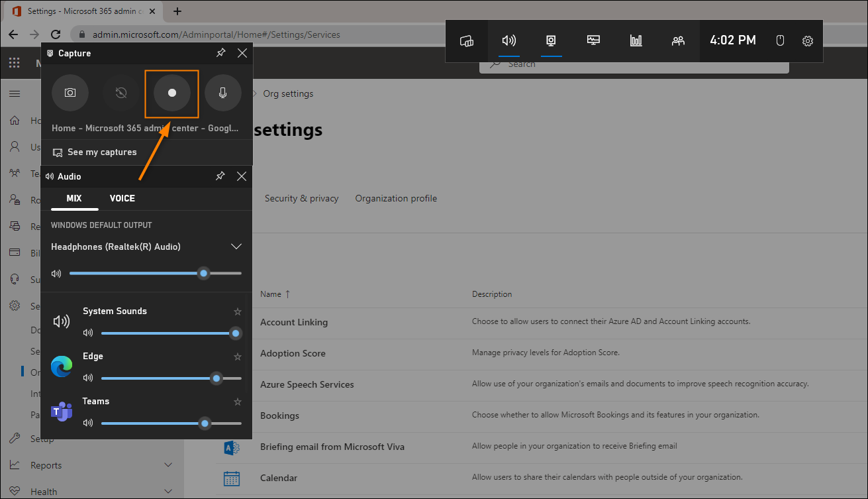
Task: Switch to the VOICE tab
Action: 122,198
